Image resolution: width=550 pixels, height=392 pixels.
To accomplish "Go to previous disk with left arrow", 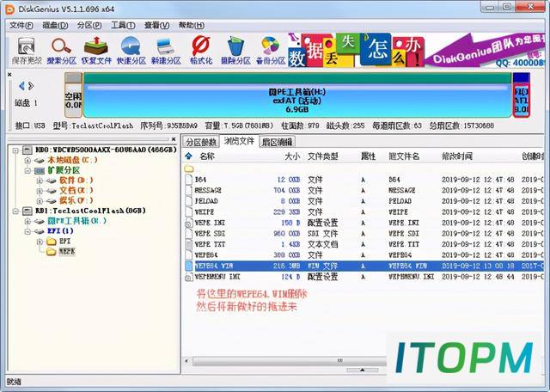I will point(21,85).
